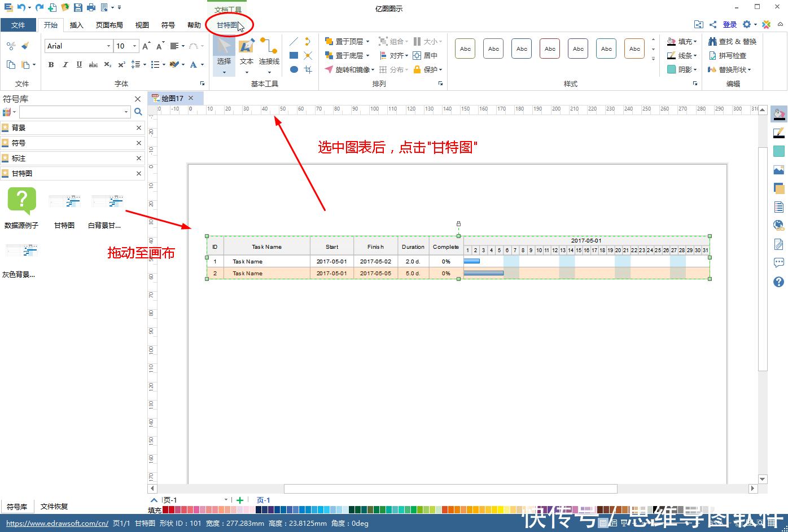Click the 格式刷 (Format Painter) icon
788x532 pixels.
tap(25, 45)
